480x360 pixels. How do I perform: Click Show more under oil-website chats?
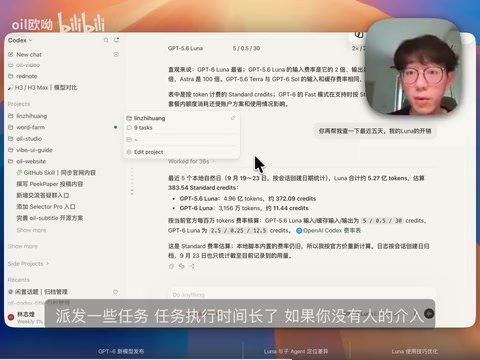pyautogui.click(x=31, y=230)
